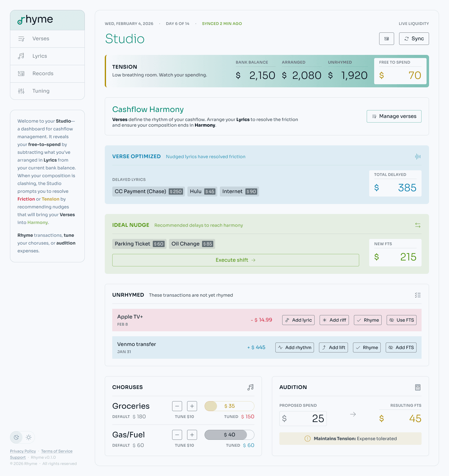Click the Groceries tuned amount slider
449x476 pixels.
pos(229,406)
